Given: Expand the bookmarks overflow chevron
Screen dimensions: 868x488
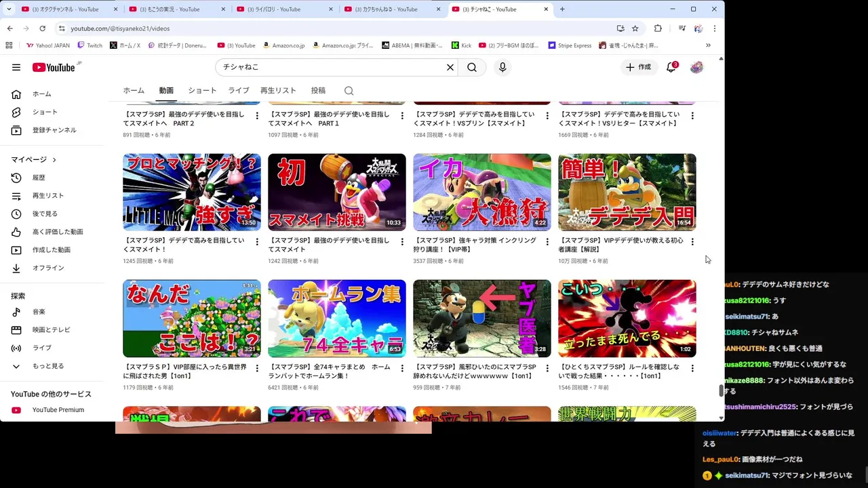Looking at the screenshot, I should tap(708, 45).
